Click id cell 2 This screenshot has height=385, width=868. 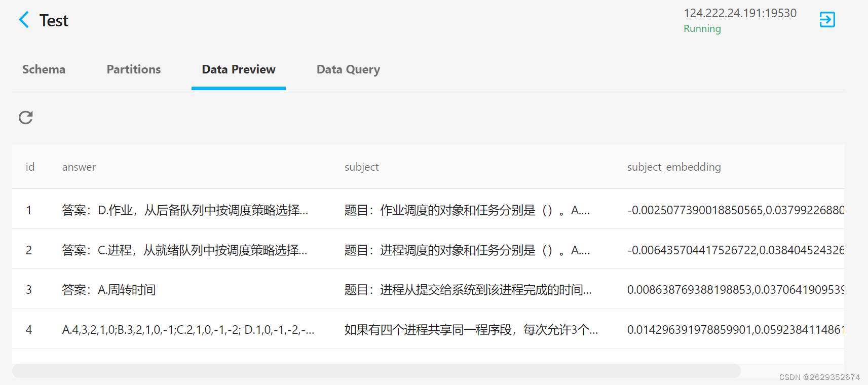click(29, 250)
